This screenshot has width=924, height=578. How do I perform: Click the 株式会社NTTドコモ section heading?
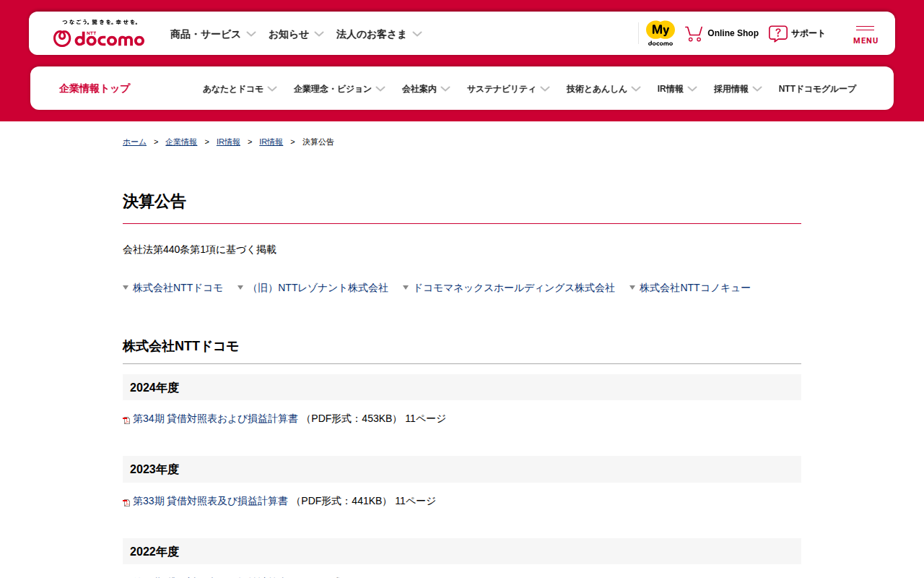point(180,346)
